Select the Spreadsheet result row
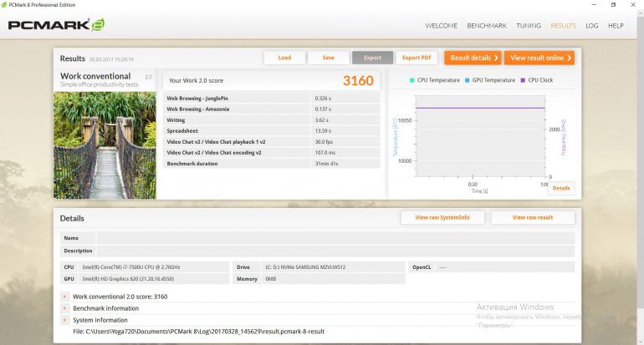Screen dimensions: 644x345 (272, 131)
